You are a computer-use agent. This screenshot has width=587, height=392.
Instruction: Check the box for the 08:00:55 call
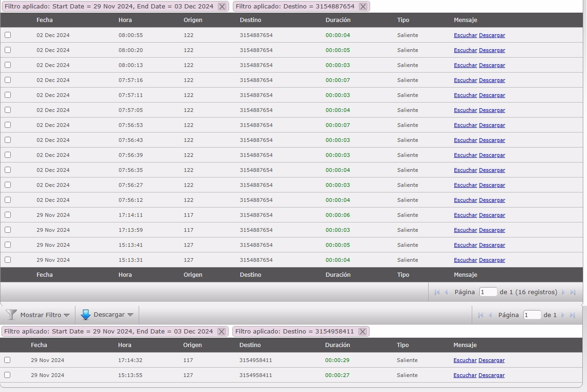(x=7, y=35)
